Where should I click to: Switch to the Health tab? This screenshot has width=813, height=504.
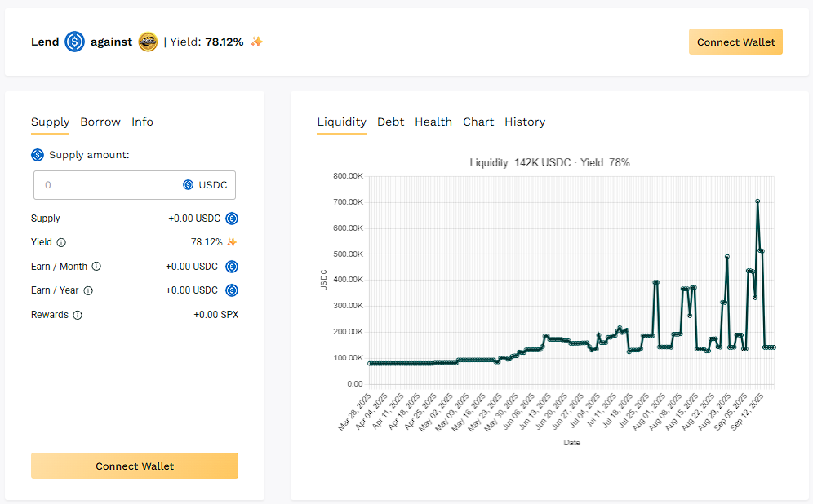point(433,122)
